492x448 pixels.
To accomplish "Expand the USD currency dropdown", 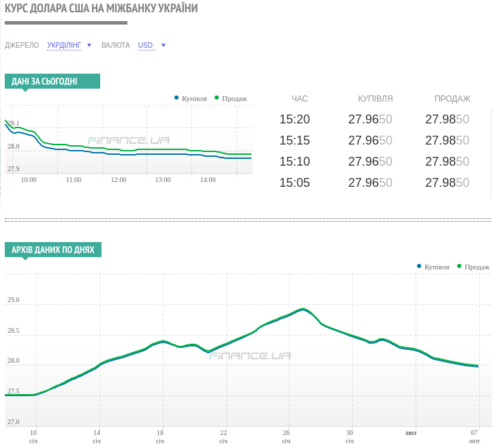I will (x=145, y=46).
